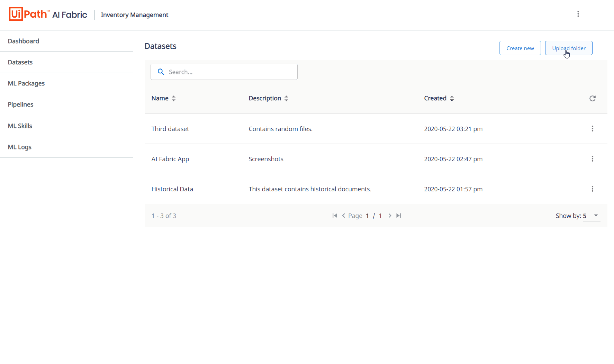Click the UiPath AI Fabric logo
The width and height of the screenshot is (614, 364).
(x=47, y=14)
